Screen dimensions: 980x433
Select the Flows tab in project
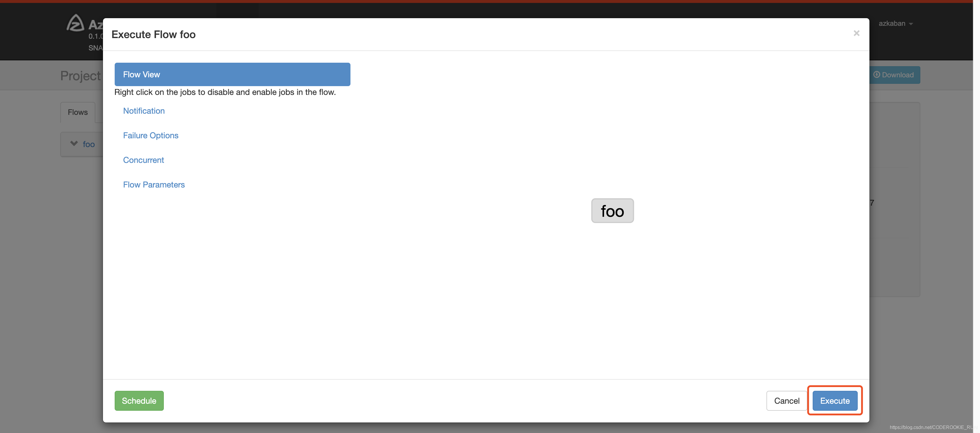point(78,111)
